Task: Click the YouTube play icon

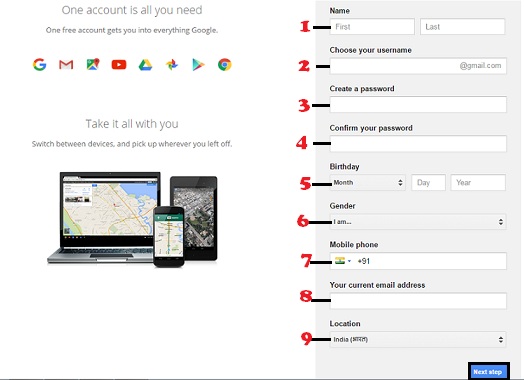Action: click(x=119, y=65)
